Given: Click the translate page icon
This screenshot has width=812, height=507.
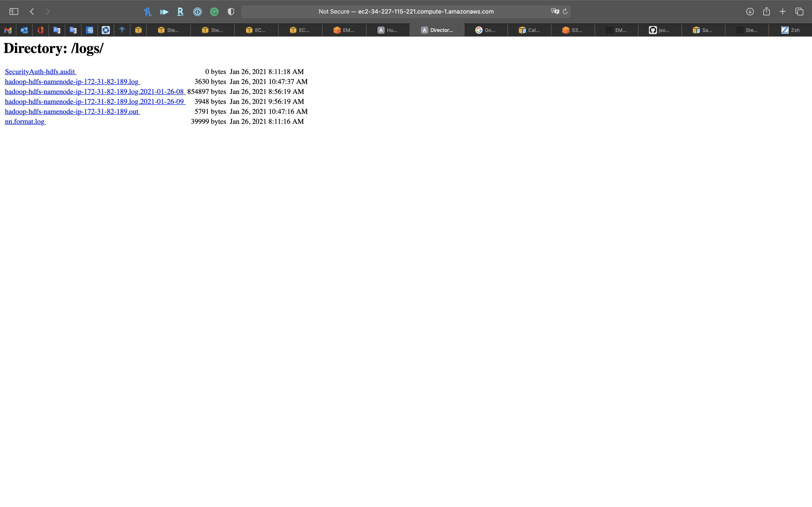Looking at the screenshot, I should [555, 11].
